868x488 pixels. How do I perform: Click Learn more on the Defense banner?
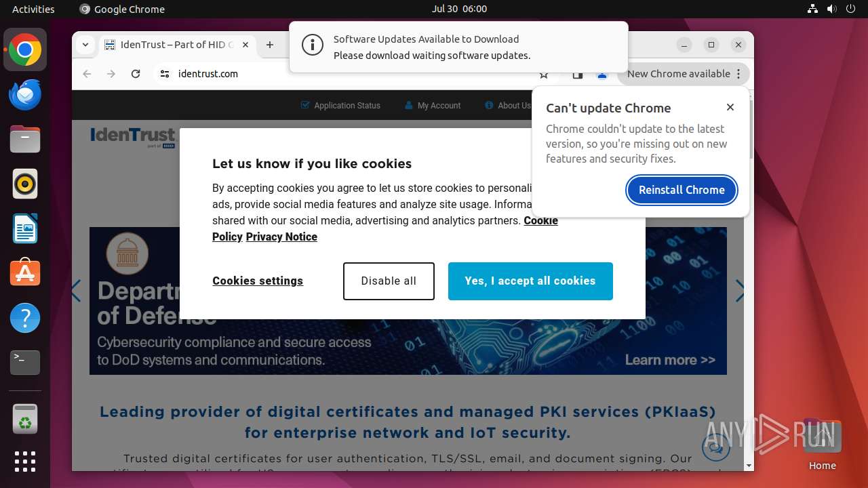[x=670, y=360]
